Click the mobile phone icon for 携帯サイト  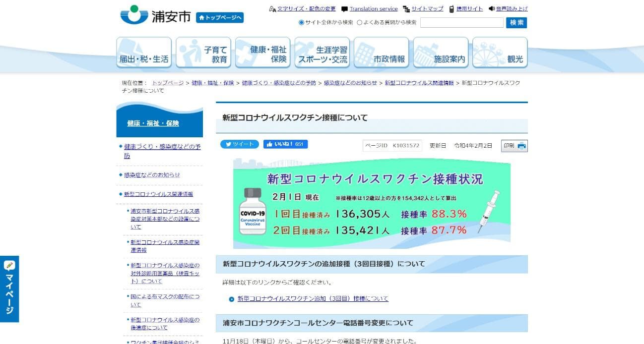point(450,8)
